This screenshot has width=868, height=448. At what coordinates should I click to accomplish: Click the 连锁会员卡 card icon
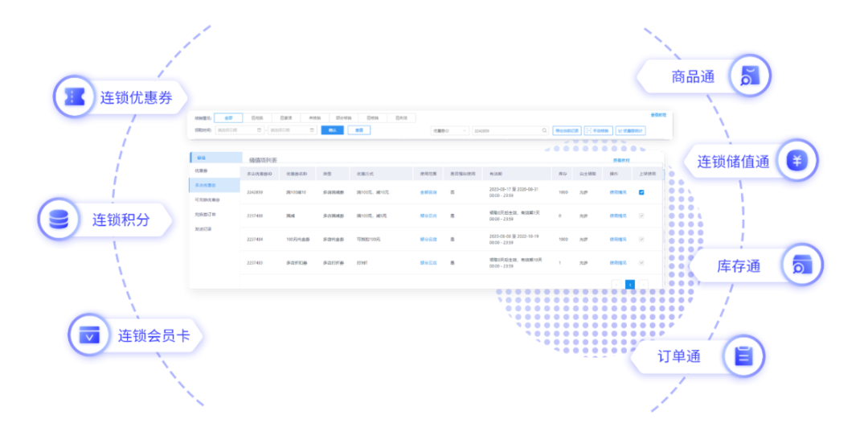coord(88,335)
